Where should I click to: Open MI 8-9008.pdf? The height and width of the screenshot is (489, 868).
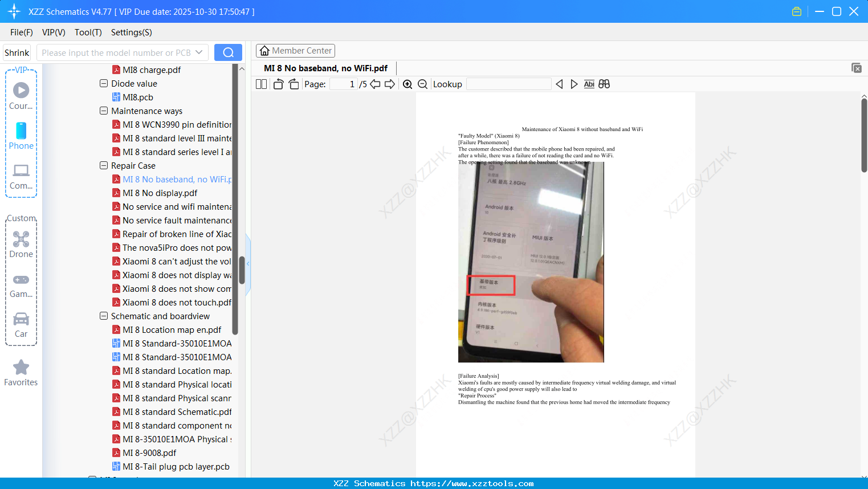pyautogui.click(x=149, y=453)
